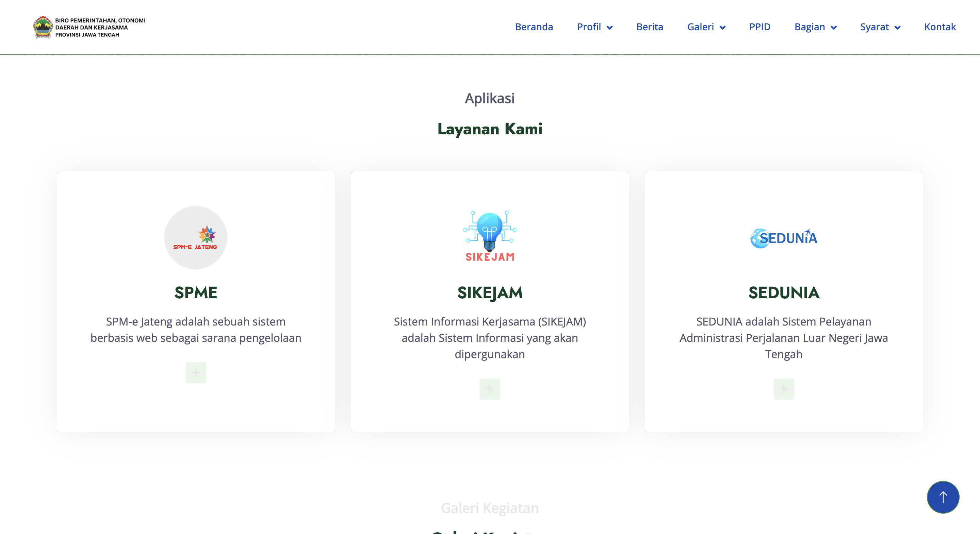Open the Profil dropdown menu
Image resolution: width=980 pixels, height=534 pixels.
click(594, 27)
